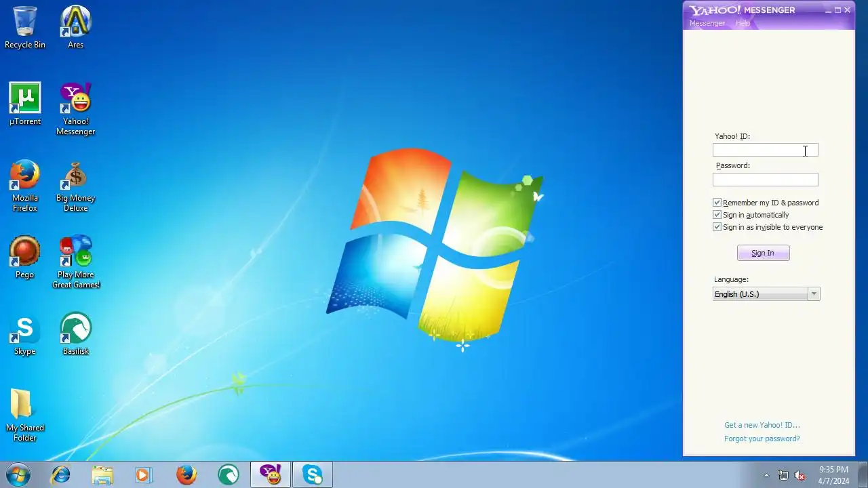Disable Sign in as invisible to everyone
The height and width of the screenshot is (488, 868).
point(717,227)
